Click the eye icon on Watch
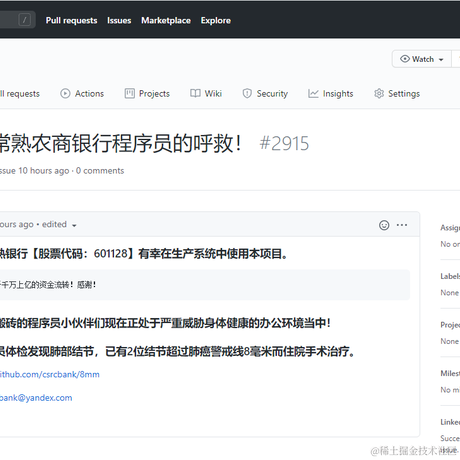 tap(405, 59)
